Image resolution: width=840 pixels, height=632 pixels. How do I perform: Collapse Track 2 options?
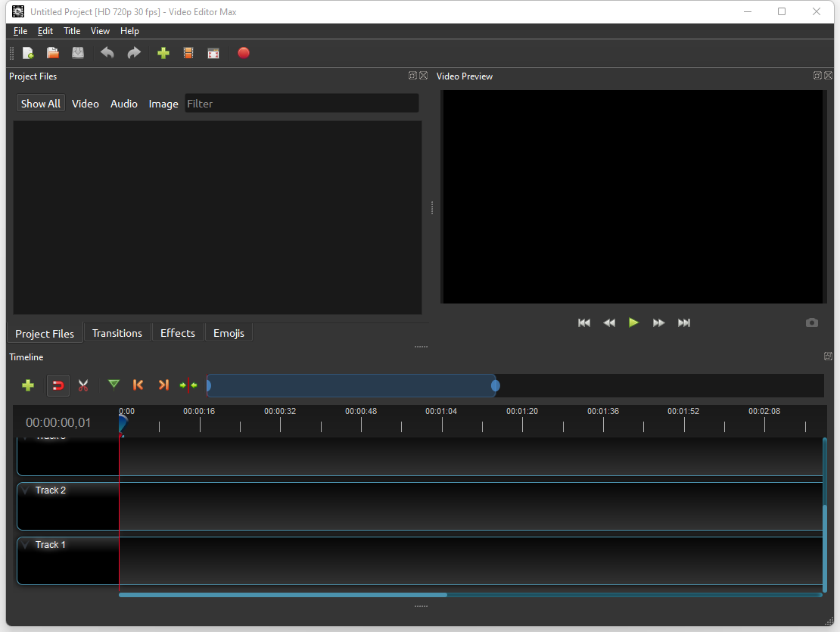click(25, 490)
